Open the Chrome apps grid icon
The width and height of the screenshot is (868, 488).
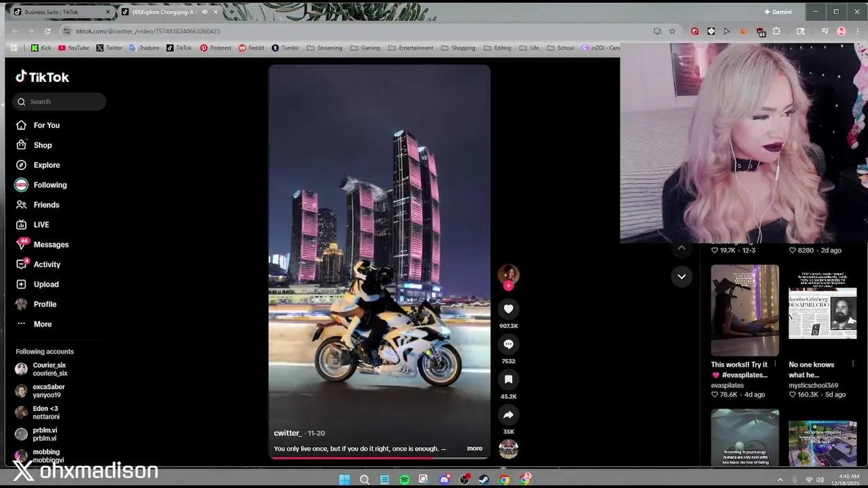(14, 48)
